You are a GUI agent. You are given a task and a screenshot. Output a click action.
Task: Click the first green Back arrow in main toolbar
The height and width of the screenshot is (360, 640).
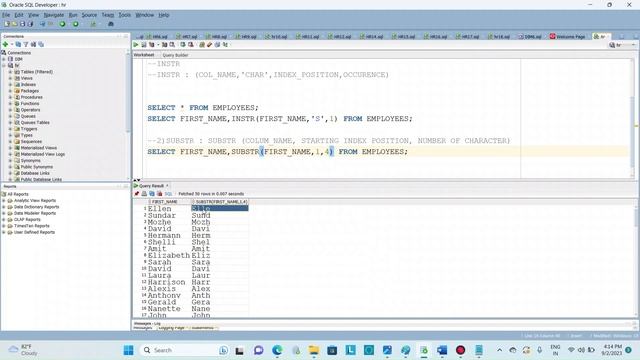[62, 24]
